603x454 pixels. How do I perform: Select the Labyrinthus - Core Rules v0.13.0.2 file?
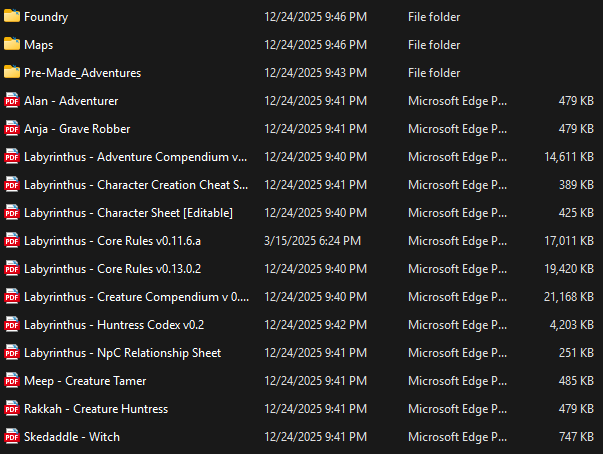click(112, 269)
